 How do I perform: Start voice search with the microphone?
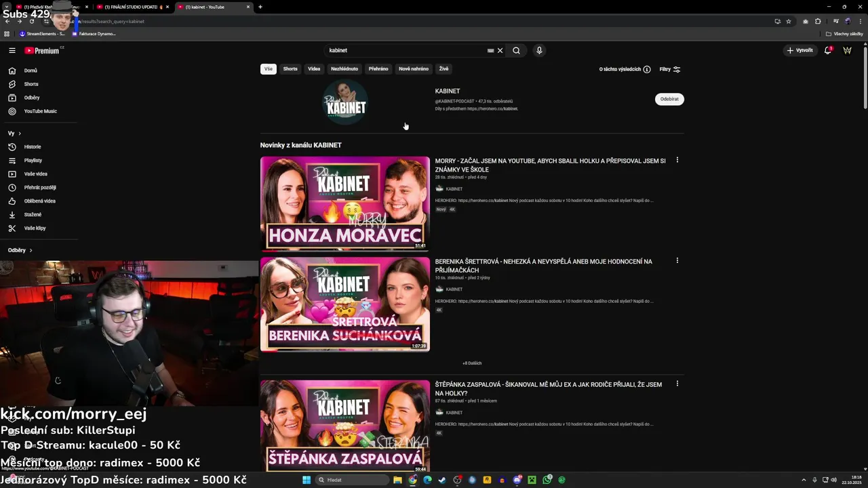click(539, 50)
